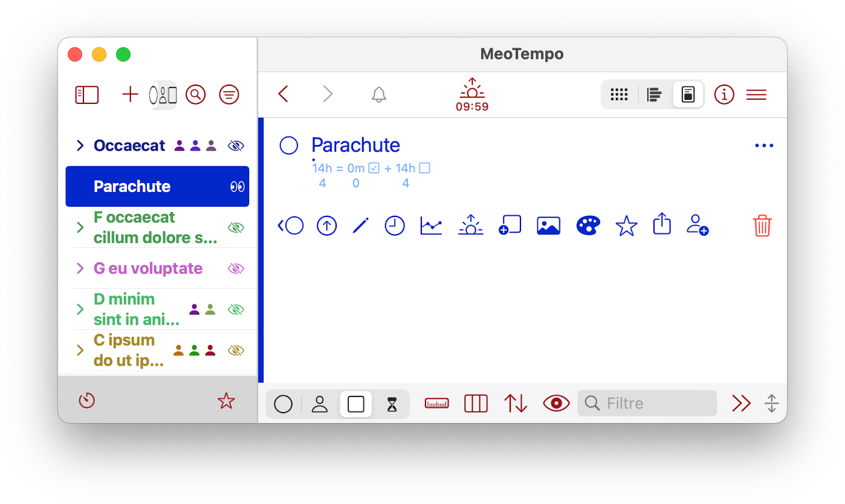
Task: Toggle visibility of G eu voluptate
Action: pyautogui.click(x=236, y=268)
